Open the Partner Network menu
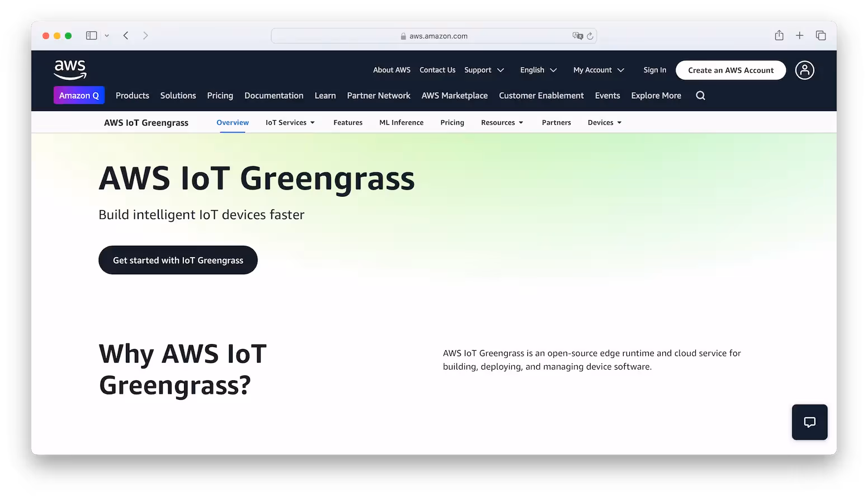868x496 pixels. point(379,96)
